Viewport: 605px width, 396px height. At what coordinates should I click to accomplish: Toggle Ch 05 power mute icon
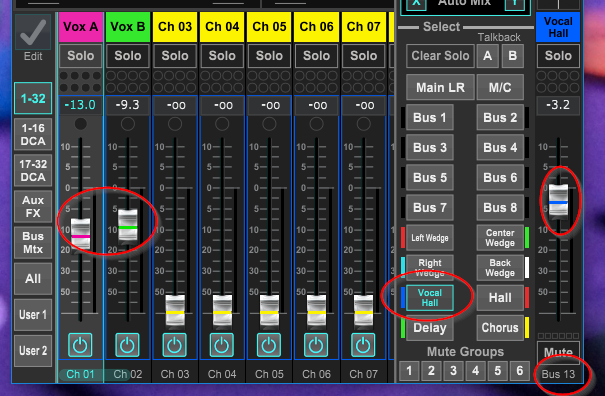pyautogui.click(x=269, y=345)
